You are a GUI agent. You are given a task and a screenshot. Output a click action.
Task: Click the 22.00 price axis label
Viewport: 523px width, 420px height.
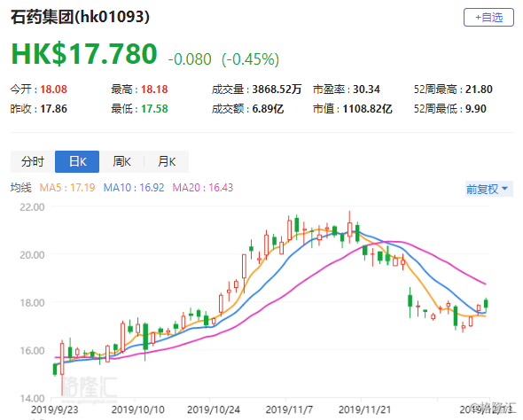(x=32, y=207)
